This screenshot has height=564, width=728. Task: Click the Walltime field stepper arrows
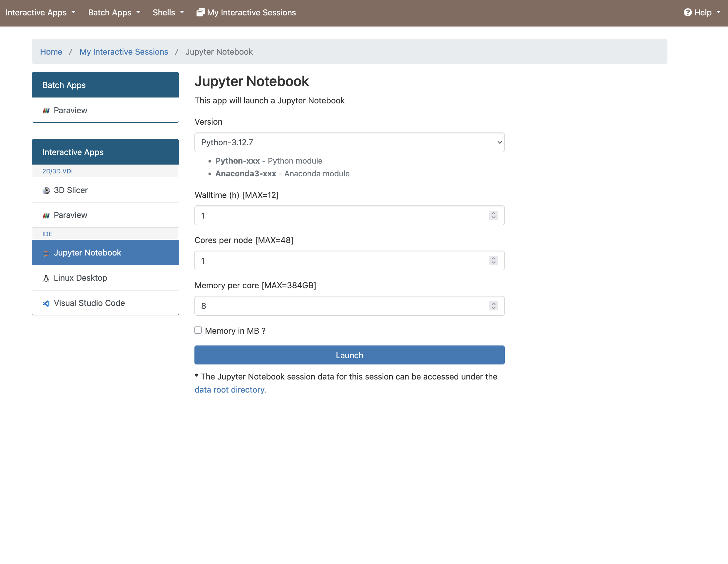pos(493,215)
